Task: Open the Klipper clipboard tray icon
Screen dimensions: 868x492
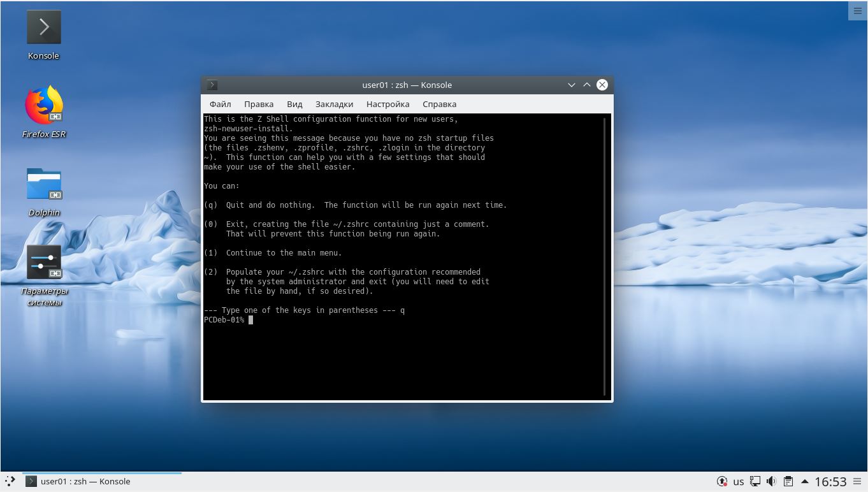Action: click(788, 481)
